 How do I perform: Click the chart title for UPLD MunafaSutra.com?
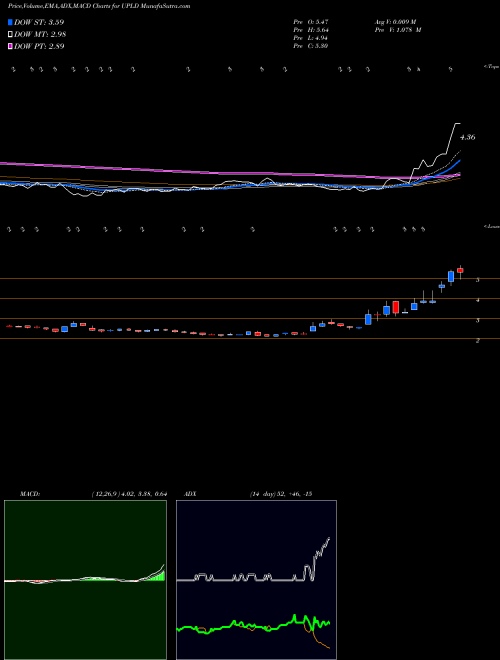click(99, 6)
